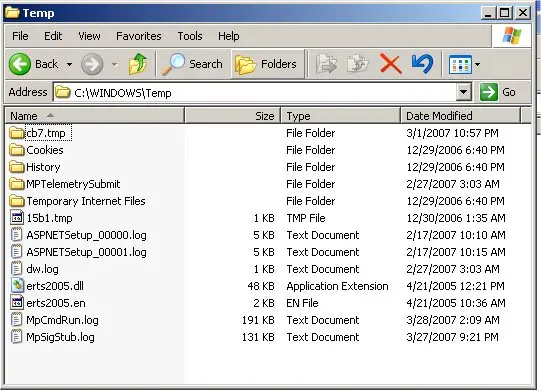Click the date 4/21/2005 10:36 AM
This screenshot has width=541, height=391.
[456, 303]
